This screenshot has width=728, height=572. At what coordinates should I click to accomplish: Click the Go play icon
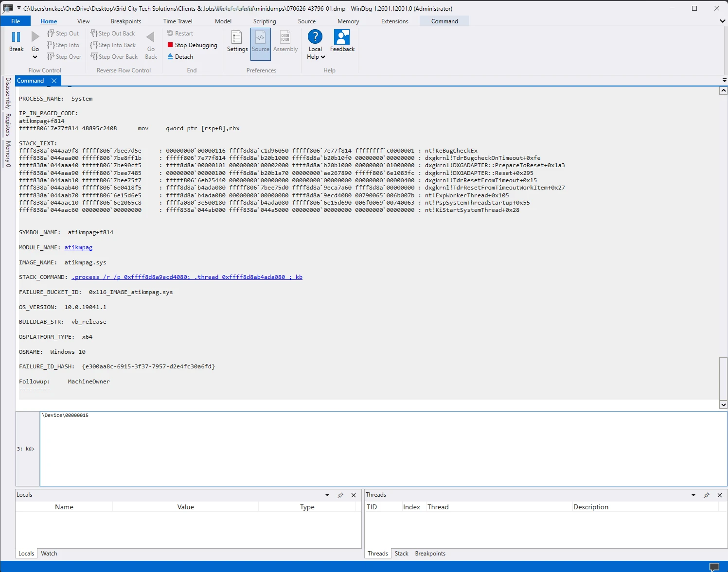coord(35,37)
